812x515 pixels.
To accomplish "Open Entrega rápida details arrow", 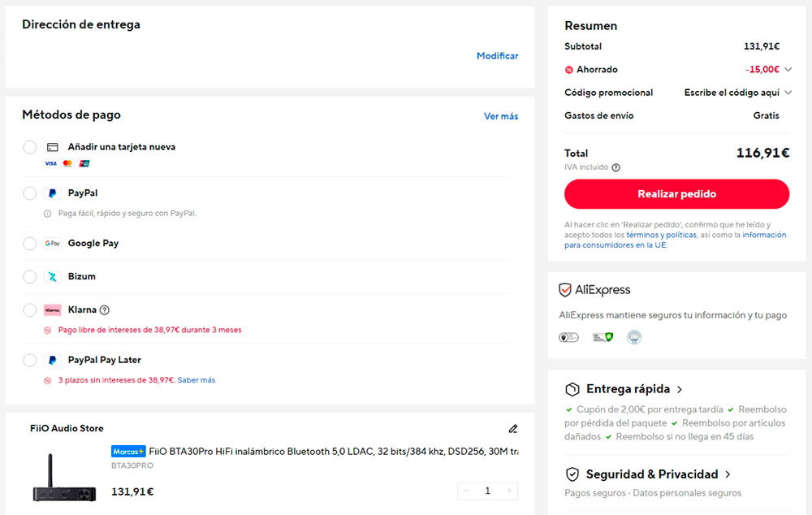I will point(680,389).
